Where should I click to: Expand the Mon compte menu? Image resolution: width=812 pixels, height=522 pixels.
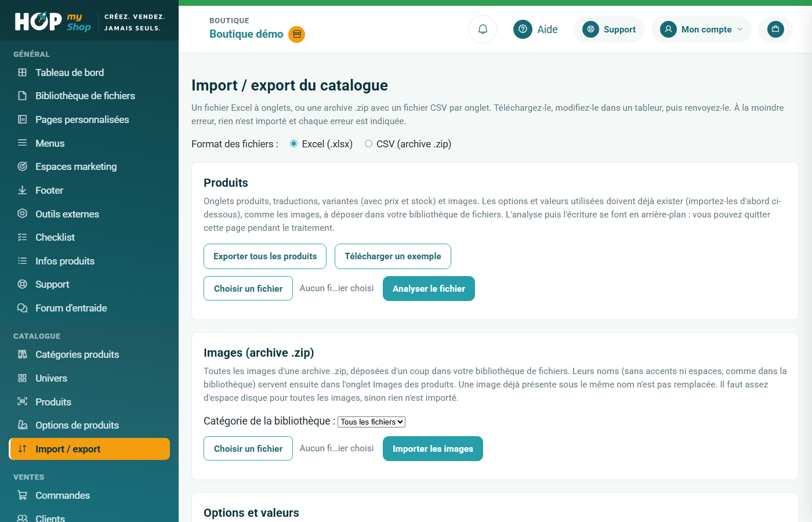[x=701, y=30]
